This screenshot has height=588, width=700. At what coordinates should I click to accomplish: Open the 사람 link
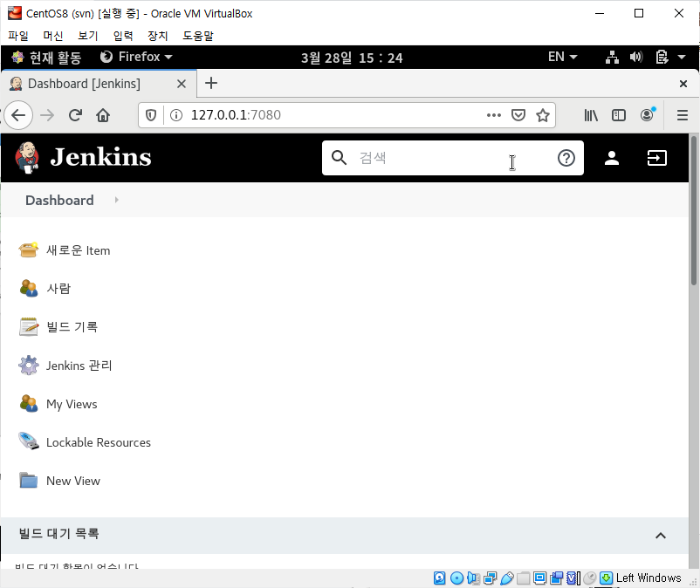coord(58,289)
